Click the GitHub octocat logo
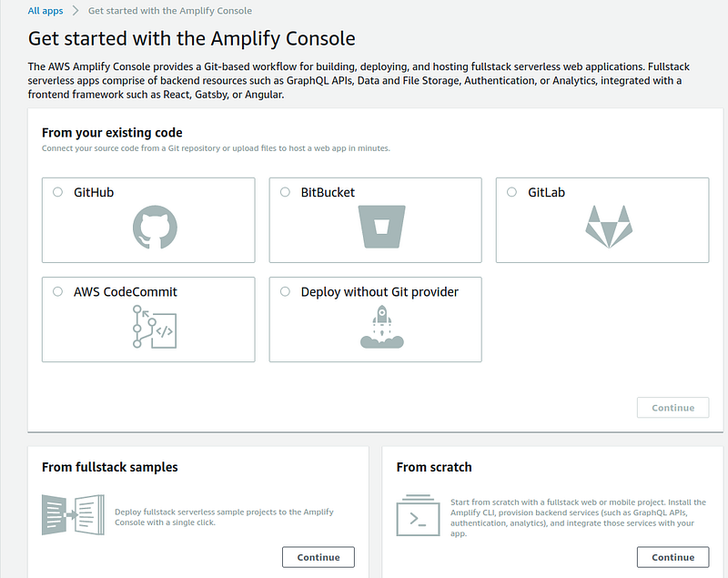This screenshot has width=728, height=578. point(155,228)
